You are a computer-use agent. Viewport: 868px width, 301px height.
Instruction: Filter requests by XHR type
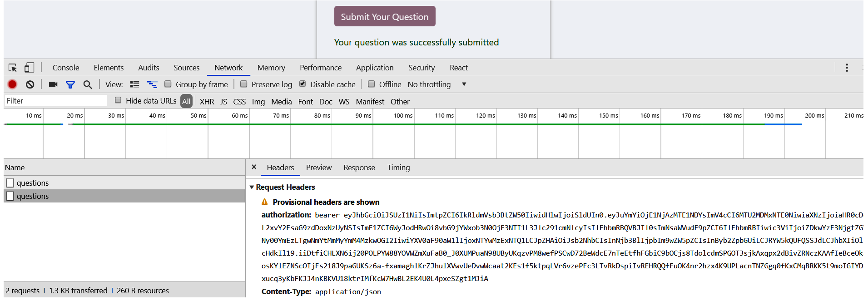click(x=207, y=102)
